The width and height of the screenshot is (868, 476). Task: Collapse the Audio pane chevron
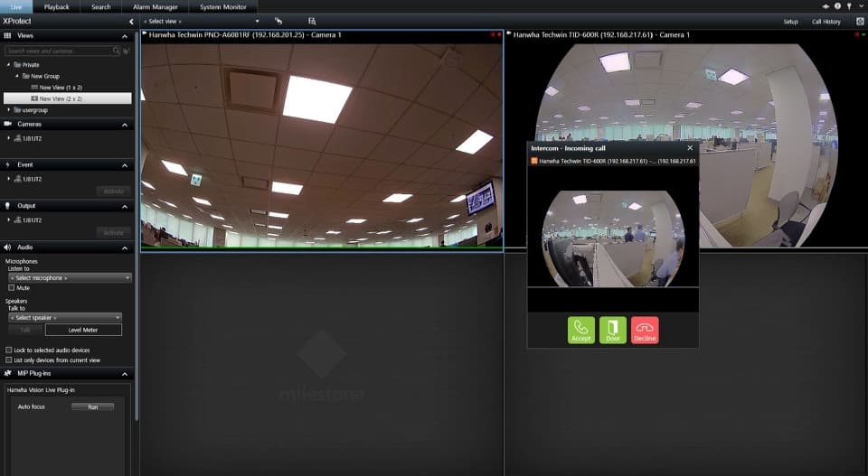coord(125,247)
